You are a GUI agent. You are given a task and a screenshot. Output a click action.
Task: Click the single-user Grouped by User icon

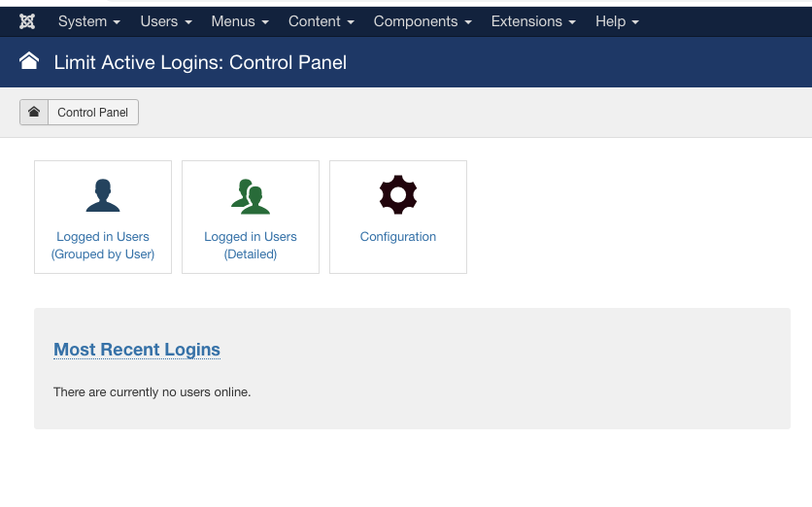click(x=103, y=195)
